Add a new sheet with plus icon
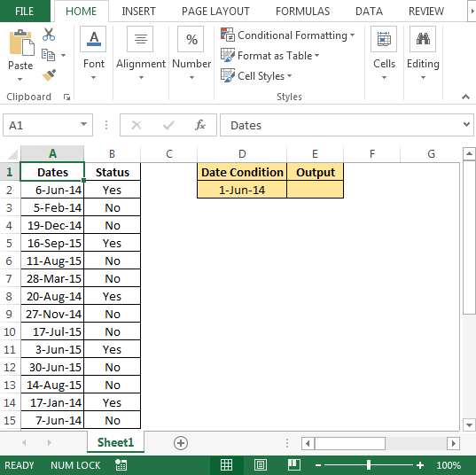476x475 pixels. (181, 443)
